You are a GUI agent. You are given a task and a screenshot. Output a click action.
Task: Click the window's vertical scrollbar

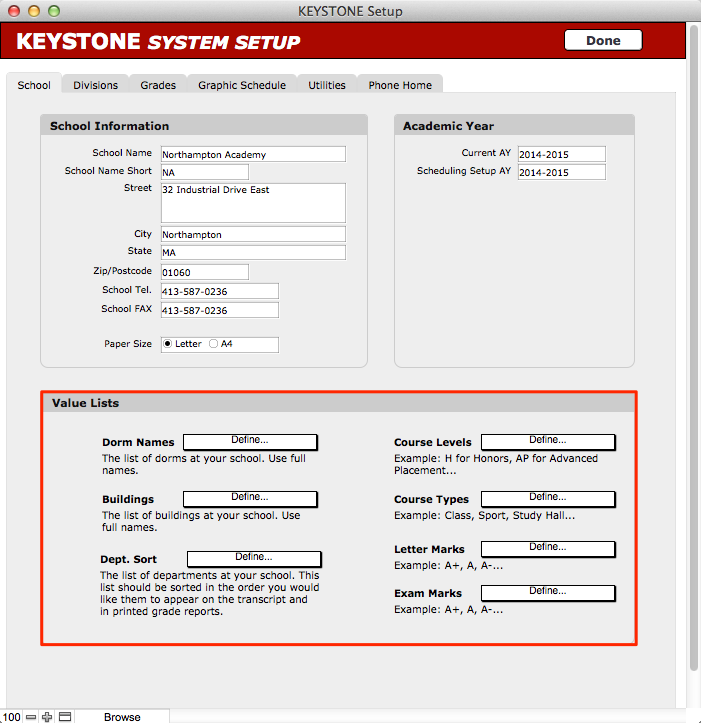coord(694,350)
